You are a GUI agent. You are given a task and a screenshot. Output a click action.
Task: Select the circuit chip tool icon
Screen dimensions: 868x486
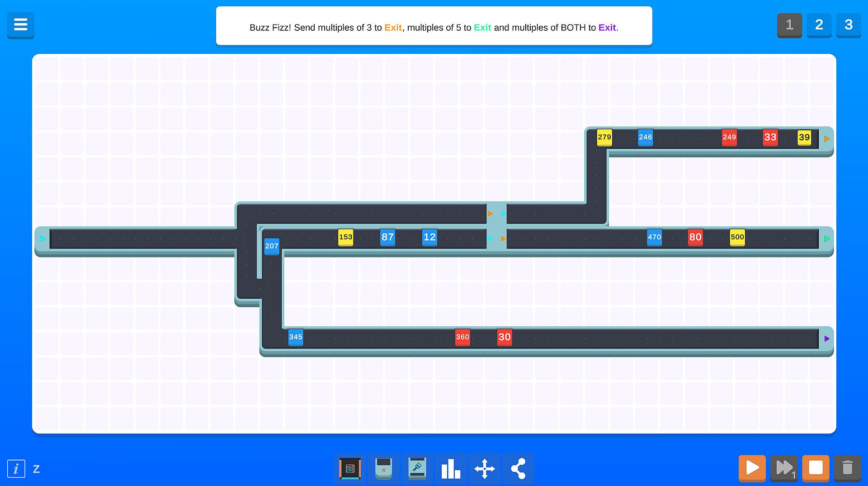pyautogui.click(x=350, y=469)
